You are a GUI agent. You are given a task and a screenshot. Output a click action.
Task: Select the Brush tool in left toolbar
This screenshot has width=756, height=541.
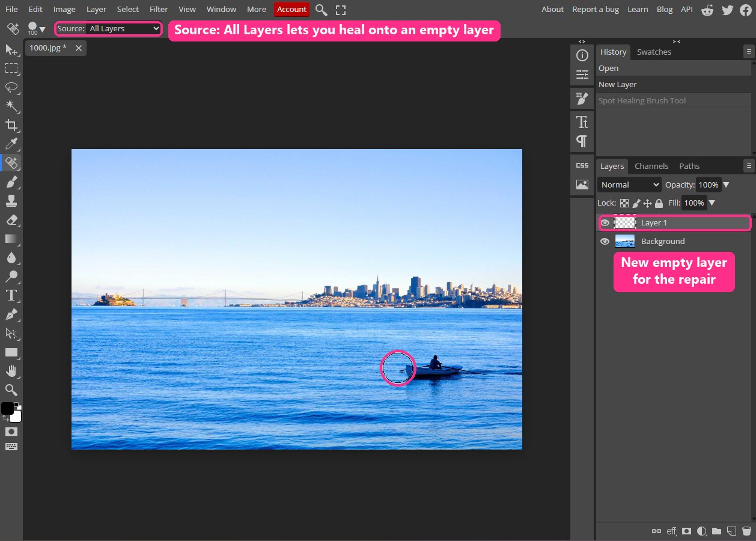[11, 182]
